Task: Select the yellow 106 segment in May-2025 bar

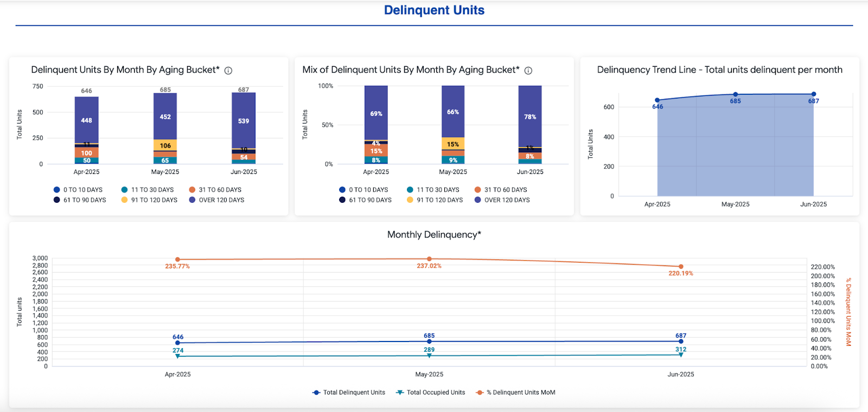Action: [x=165, y=145]
